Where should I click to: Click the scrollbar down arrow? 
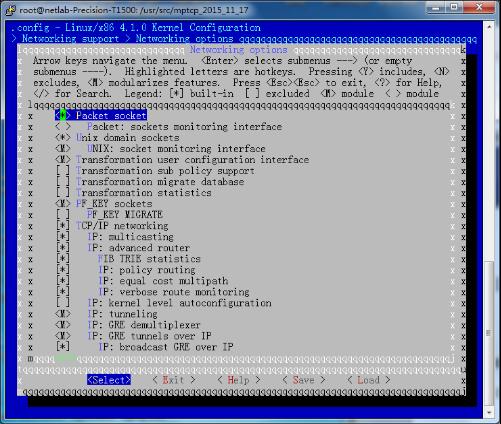(489, 412)
